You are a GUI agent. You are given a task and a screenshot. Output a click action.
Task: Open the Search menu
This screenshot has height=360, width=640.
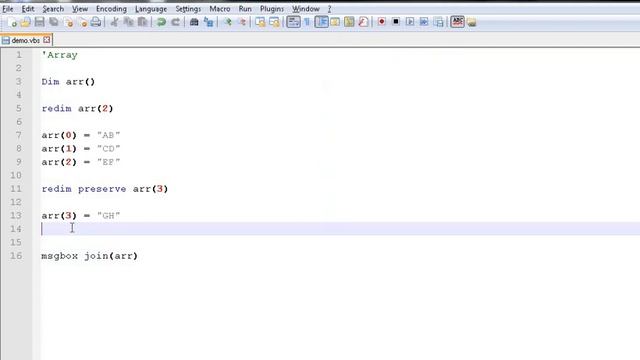(x=53, y=9)
